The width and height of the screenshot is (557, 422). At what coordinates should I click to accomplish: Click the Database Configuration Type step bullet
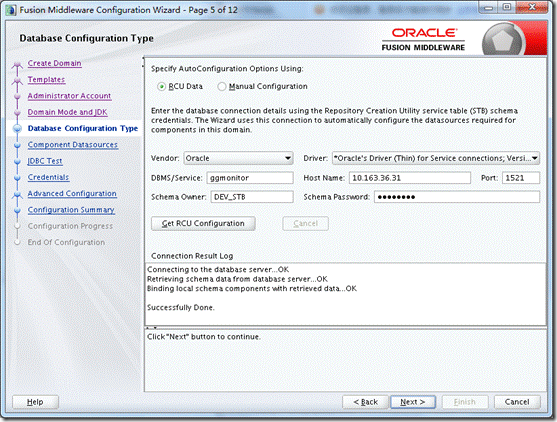click(17, 129)
